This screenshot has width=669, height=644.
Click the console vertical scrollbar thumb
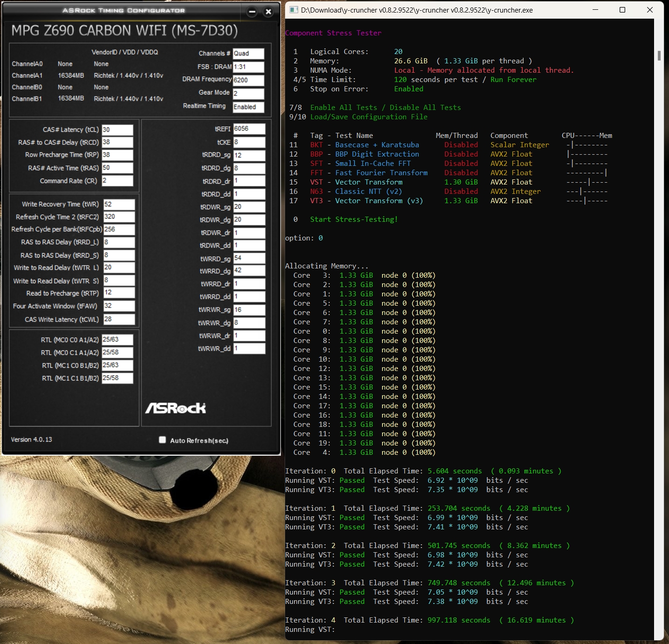click(x=659, y=55)
